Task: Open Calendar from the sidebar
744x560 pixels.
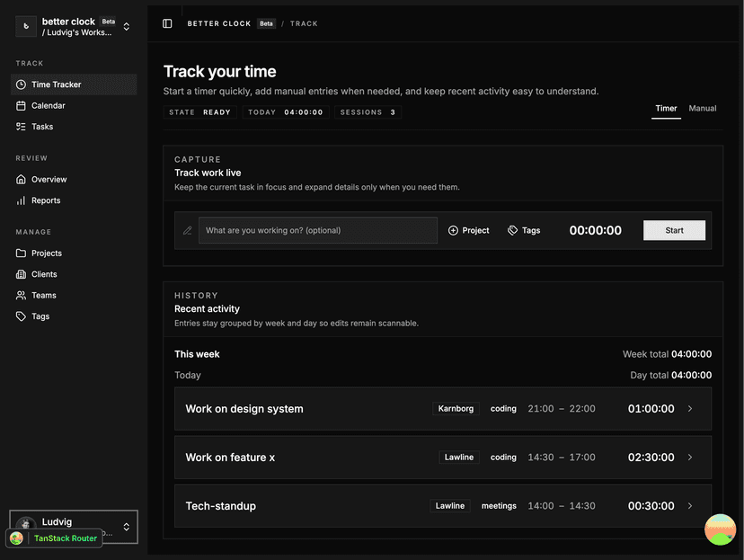Action: 48,105
